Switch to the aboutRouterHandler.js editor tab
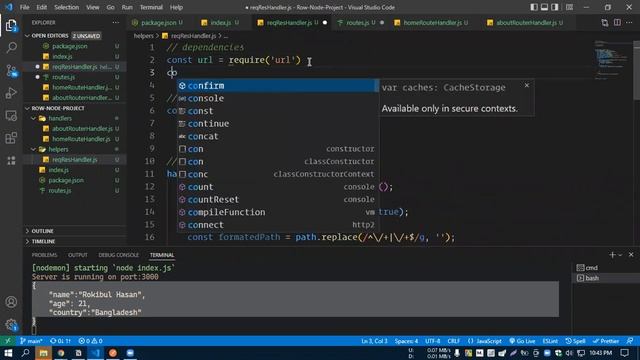The width and height of the screenshot is (640, 360). (526, 23)
